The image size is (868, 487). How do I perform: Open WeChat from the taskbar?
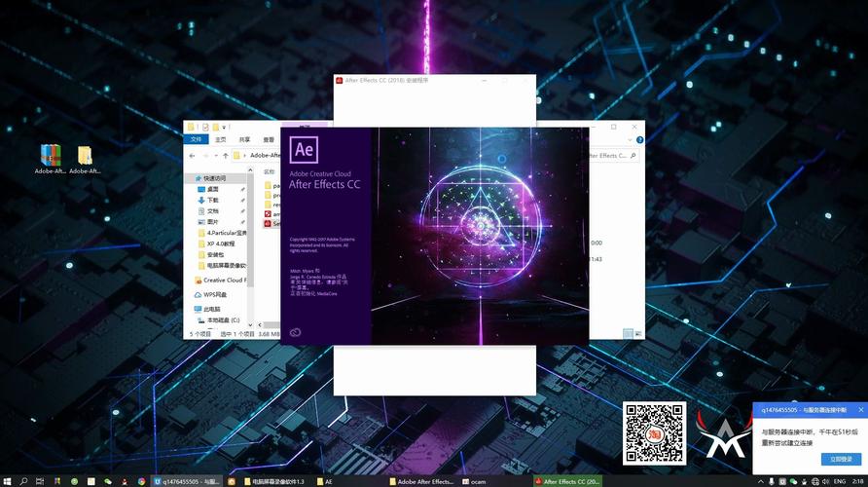tap(108, 481)
